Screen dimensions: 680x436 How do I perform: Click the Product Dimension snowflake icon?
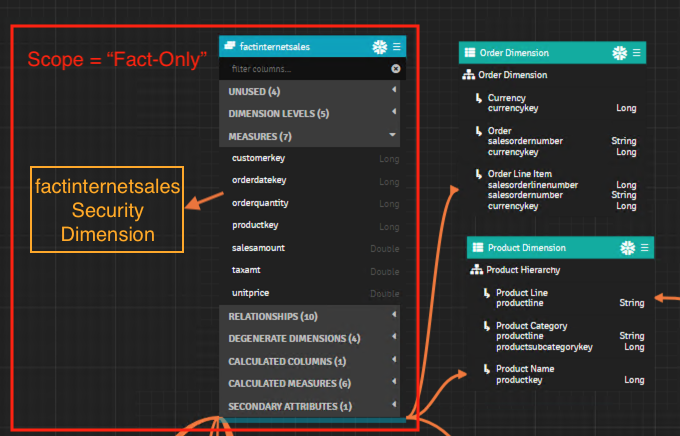[x=629, y=247]
